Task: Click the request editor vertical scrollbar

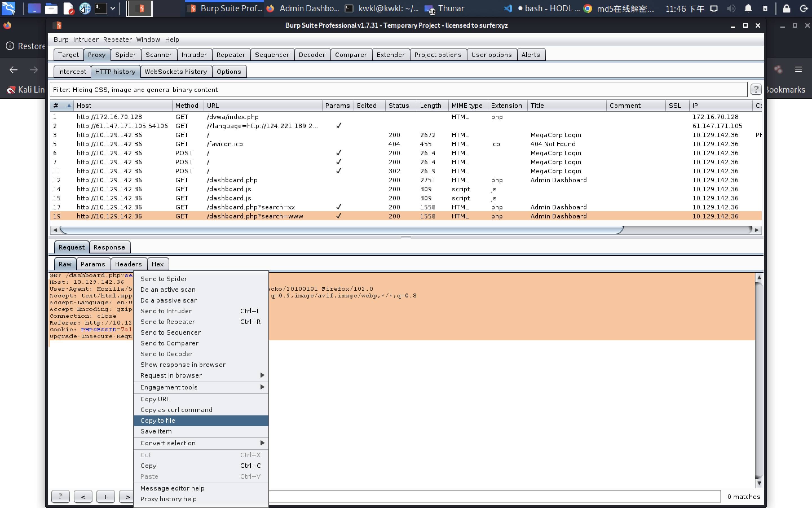Action: [759, 380]
